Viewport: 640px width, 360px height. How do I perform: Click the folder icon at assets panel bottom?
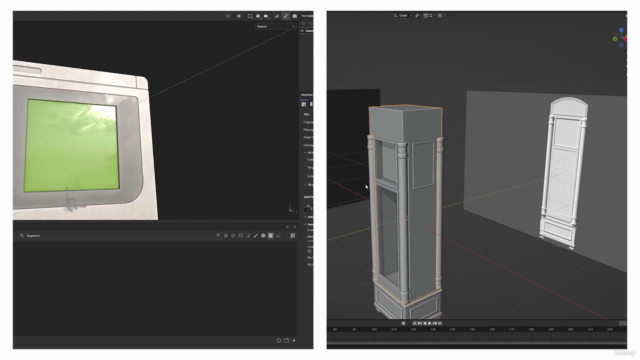click(287, 340)
